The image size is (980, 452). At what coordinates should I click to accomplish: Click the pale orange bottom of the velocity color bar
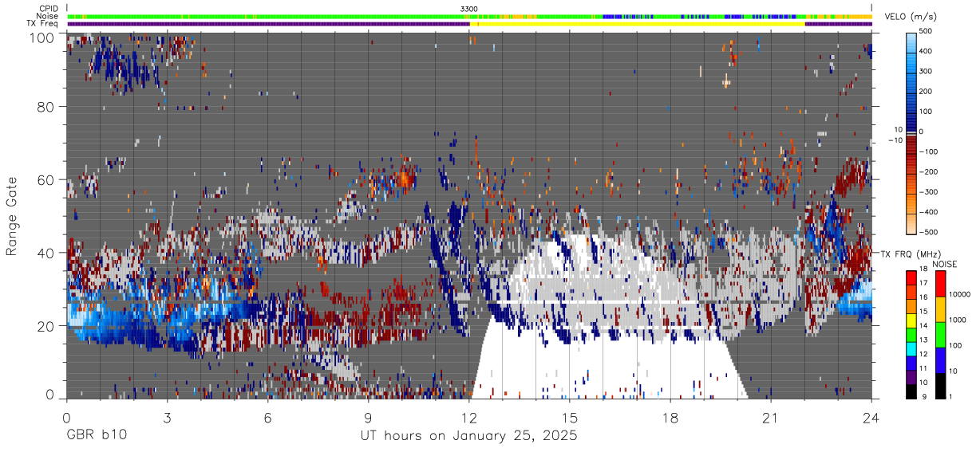[911, 223]
